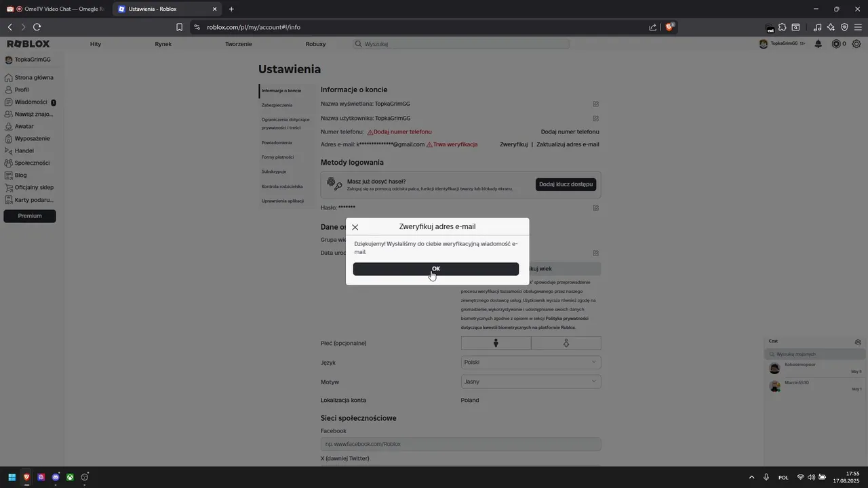Click the Premium button
The width and height of the screenshot is (868, 488).
(x=30, y=216)
